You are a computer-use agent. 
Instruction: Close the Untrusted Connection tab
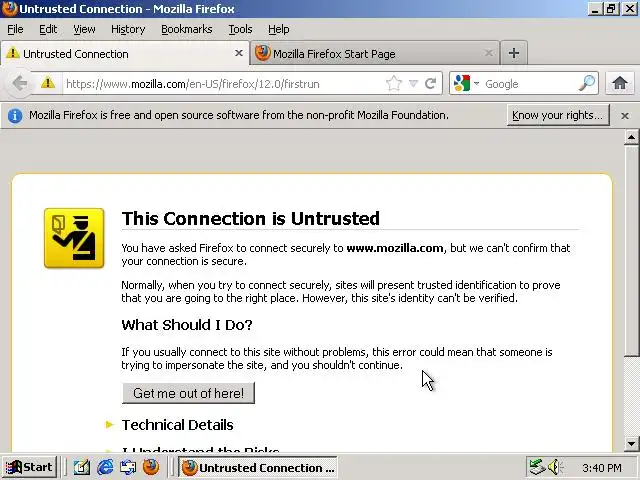coord(239,53)
